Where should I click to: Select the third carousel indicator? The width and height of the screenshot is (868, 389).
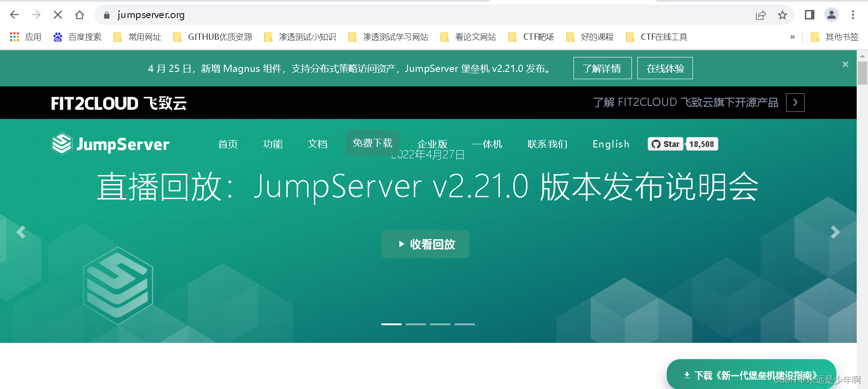pos(440,324)
